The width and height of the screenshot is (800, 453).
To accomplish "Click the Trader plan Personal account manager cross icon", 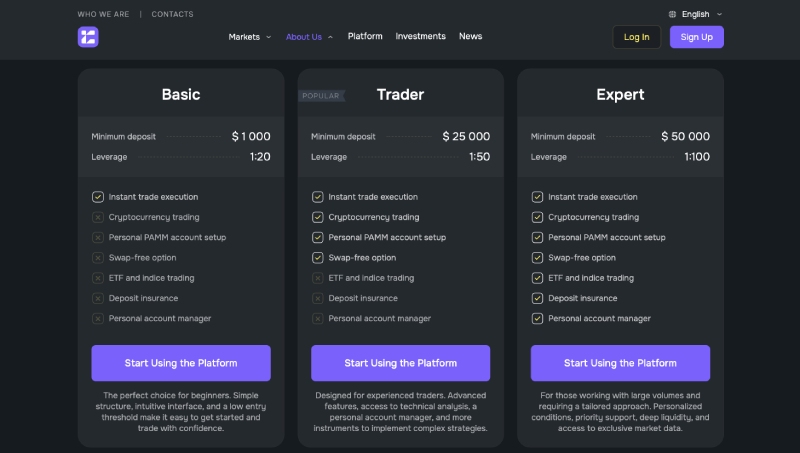I will click(318, 319).
